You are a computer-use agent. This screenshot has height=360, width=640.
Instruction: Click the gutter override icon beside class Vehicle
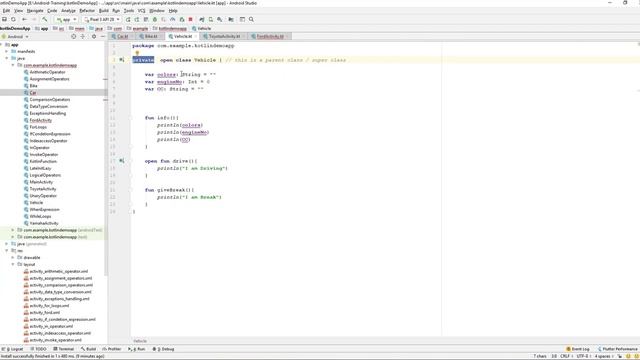[x=122, y=60]
